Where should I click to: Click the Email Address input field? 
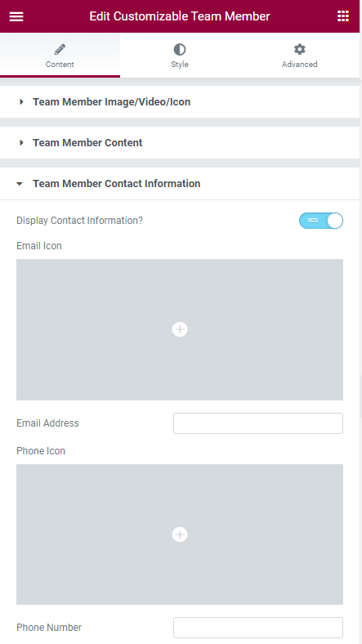pos(258,423)
